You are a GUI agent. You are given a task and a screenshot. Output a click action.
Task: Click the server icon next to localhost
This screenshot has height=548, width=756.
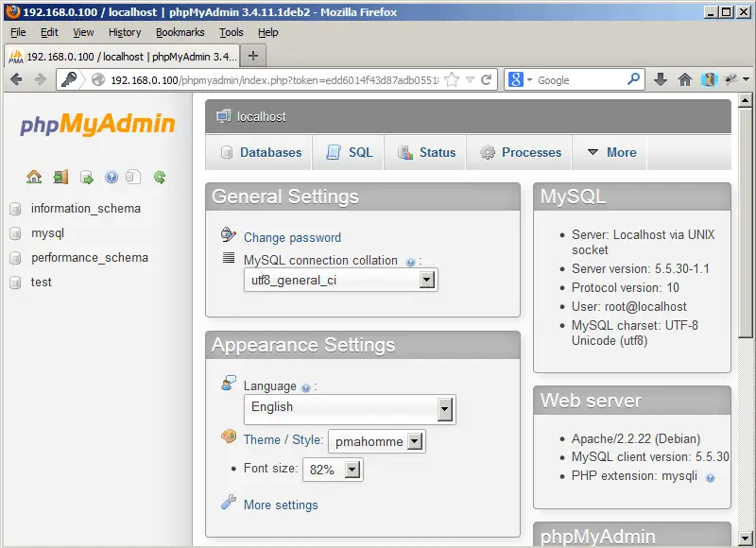[x=223, y=116]
